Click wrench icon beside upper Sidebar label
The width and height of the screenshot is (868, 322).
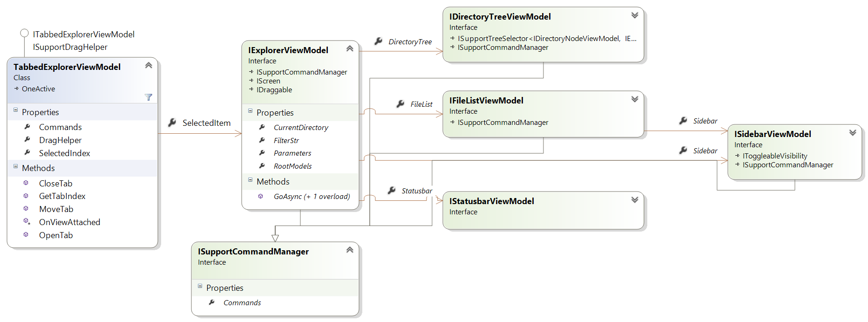[683, 120]
